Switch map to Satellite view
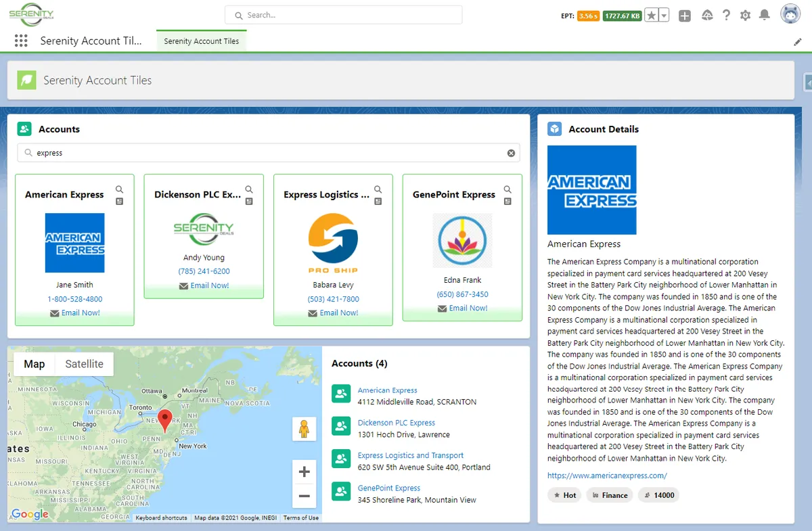The width and height of the screenshot is (812, 531). pos(84,364)
